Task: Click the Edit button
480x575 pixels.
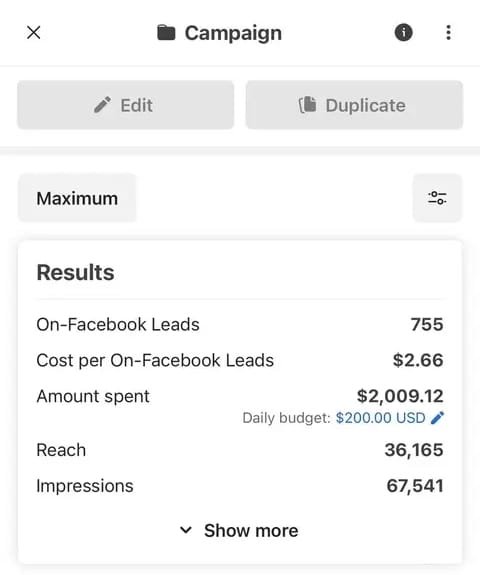Action: pyautogui.click(x=125, y=105)
